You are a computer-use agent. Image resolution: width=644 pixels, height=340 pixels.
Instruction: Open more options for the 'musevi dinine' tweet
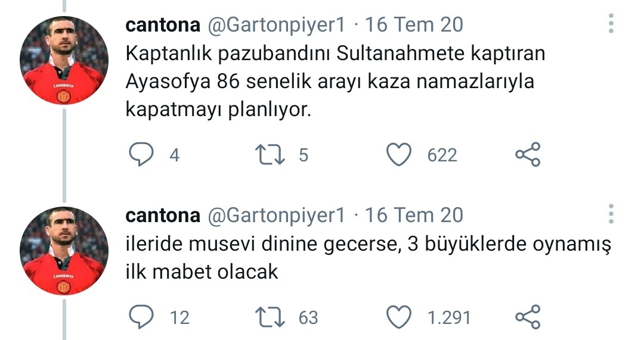(x=611, y=214)
